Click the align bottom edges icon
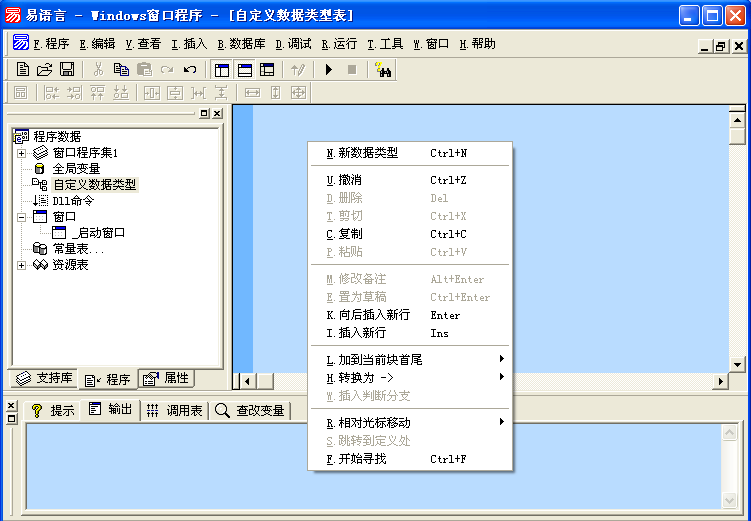The image size is (751, 521). coord(121,92)
